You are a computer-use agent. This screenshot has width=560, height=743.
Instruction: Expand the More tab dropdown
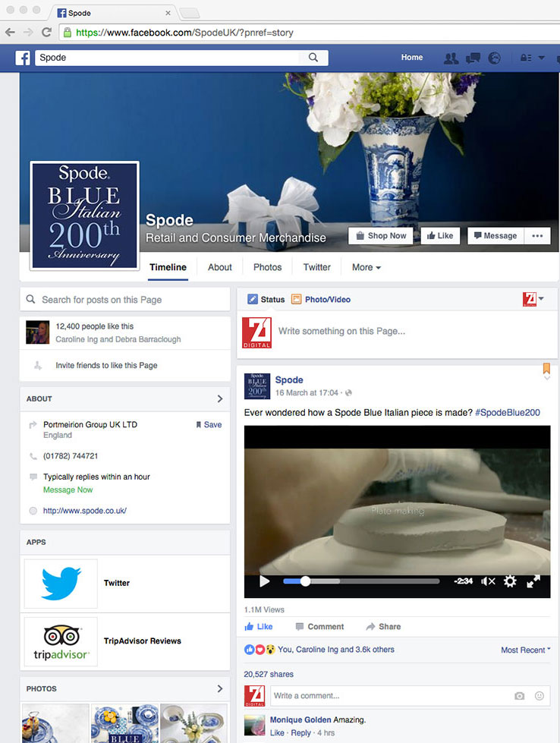(x=367, y=267)
